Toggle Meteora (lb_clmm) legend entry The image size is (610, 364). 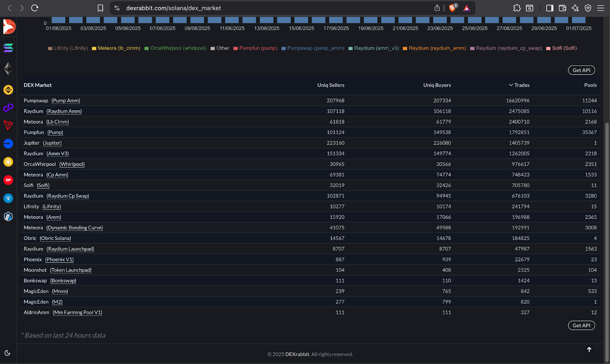pos(116,48)
